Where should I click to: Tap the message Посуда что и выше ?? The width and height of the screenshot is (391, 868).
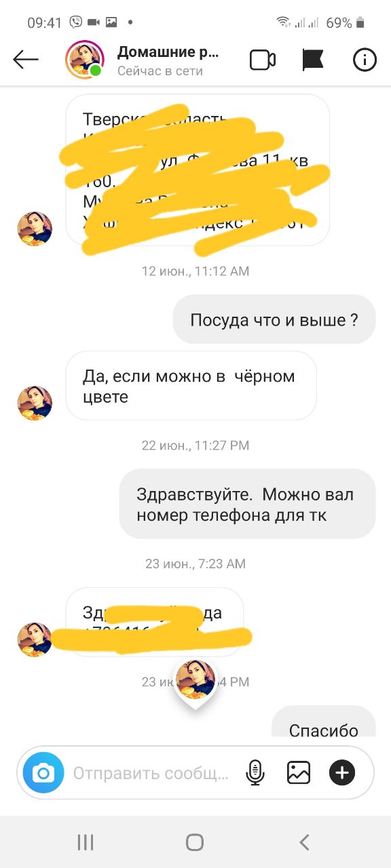tap(274, 319)
